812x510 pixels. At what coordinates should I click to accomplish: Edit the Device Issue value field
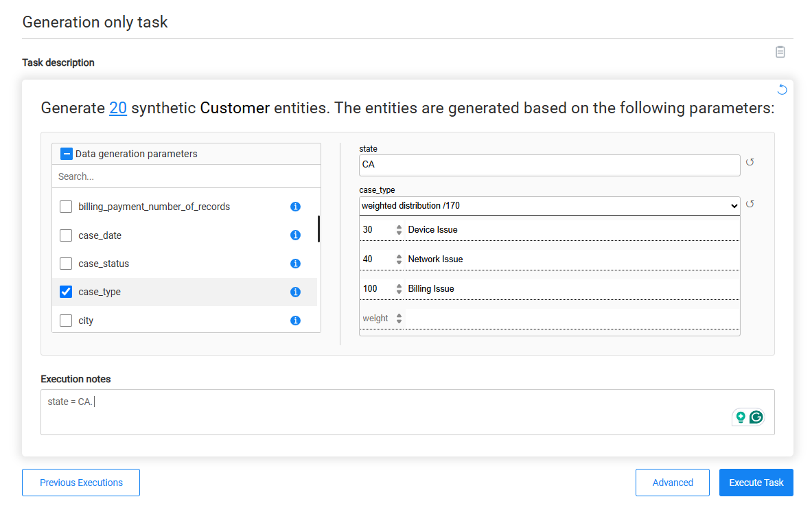[572, 230]
